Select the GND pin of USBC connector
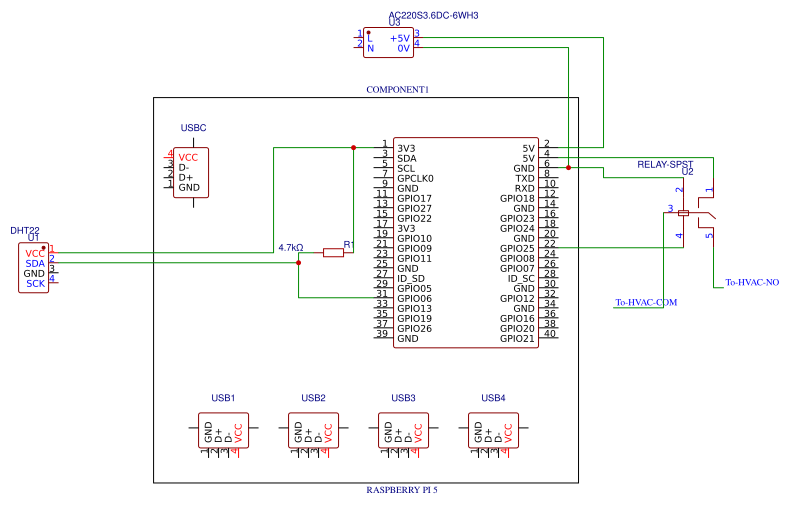Viewport: 792px width, 505px height. click(x=189, y=187)
